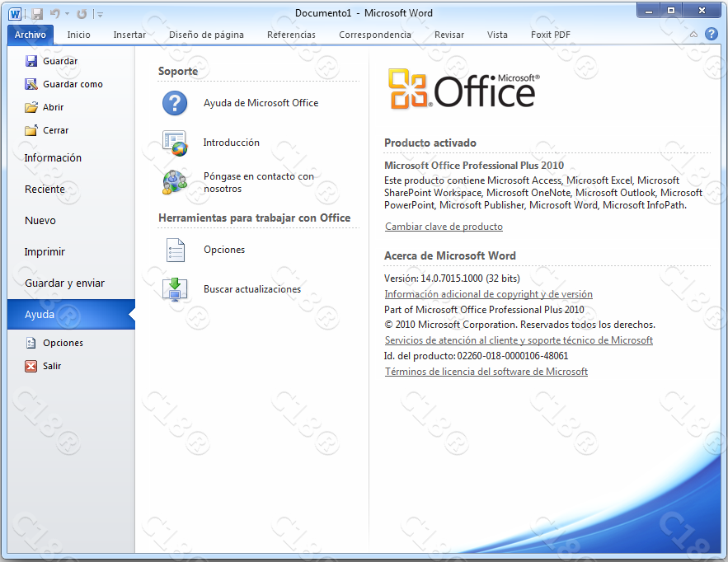Viewport: 728px width, 562px height.
Task: Open the Diseño de página tab
Action: 206,35
